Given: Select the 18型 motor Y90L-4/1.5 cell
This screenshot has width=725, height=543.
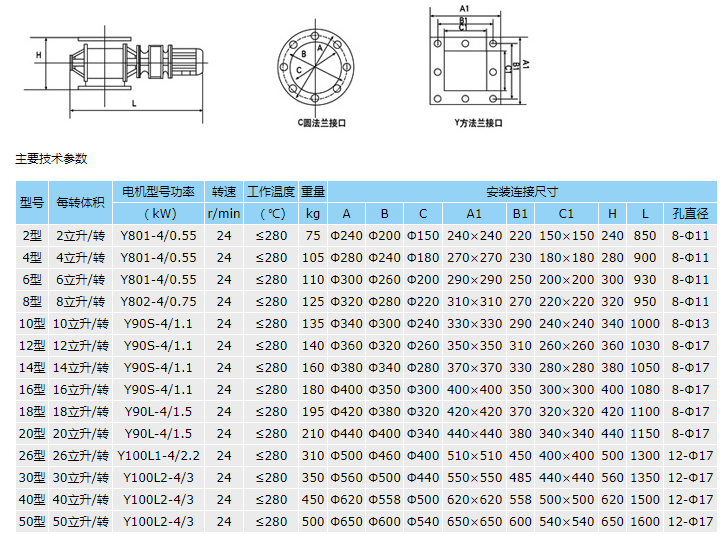Looking at the screenshot, I should tap(158, 412).
